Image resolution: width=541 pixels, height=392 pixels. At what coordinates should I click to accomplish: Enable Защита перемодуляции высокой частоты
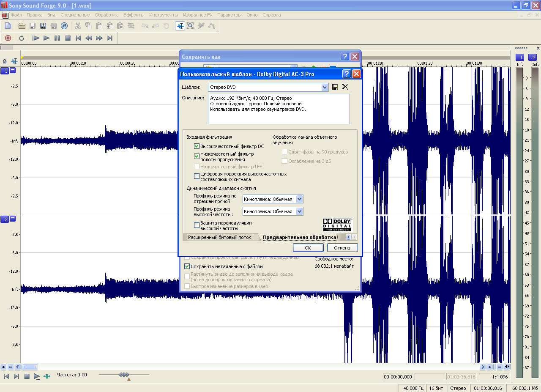[197, 225]
